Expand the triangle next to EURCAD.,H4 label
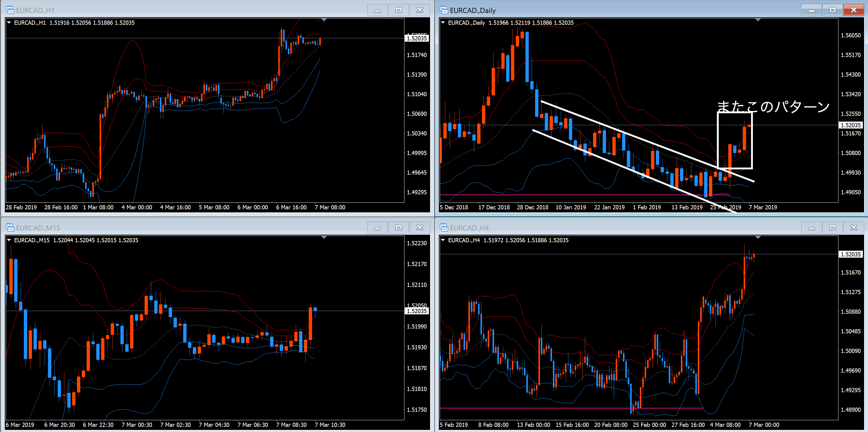The height and width of the screenshot is (432, 868). (x=443, y=240)
